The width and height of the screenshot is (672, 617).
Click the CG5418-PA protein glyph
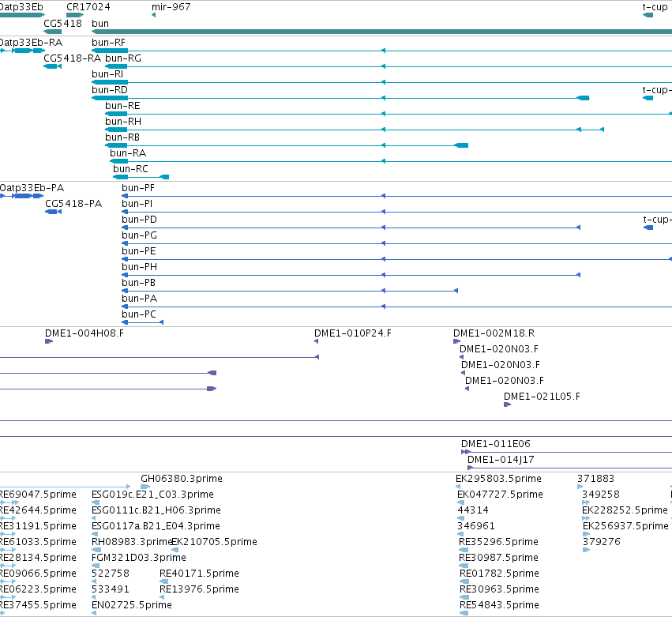53,212
